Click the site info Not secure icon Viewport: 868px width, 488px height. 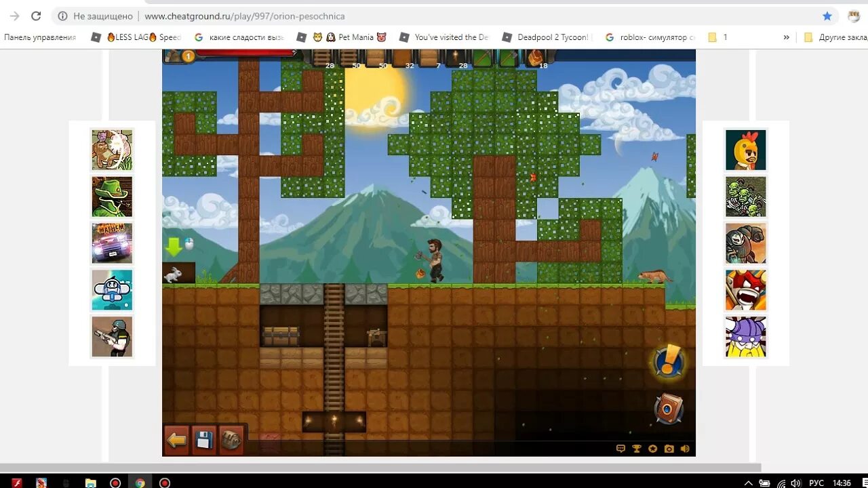tap(62, 16)
